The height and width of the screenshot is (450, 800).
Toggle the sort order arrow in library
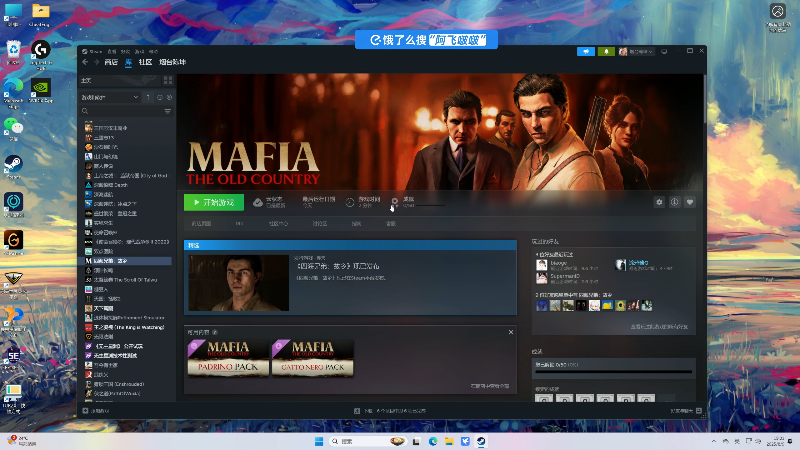(148, 97)
